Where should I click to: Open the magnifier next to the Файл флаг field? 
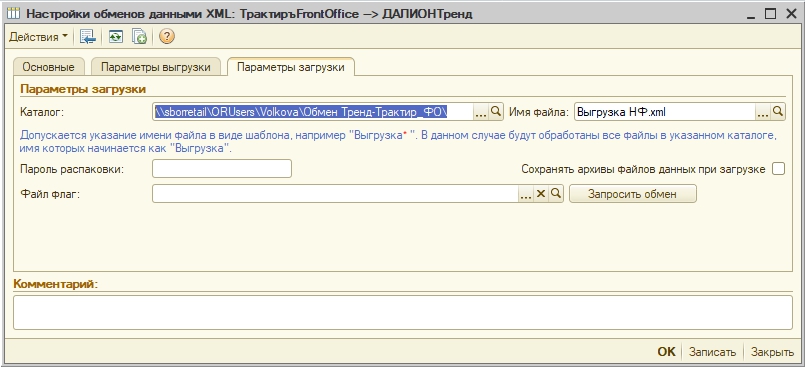tap(555, 194)
